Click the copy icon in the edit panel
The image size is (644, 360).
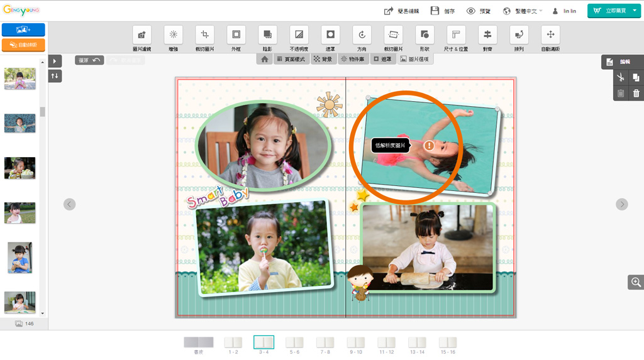click(x=636, y=77)
